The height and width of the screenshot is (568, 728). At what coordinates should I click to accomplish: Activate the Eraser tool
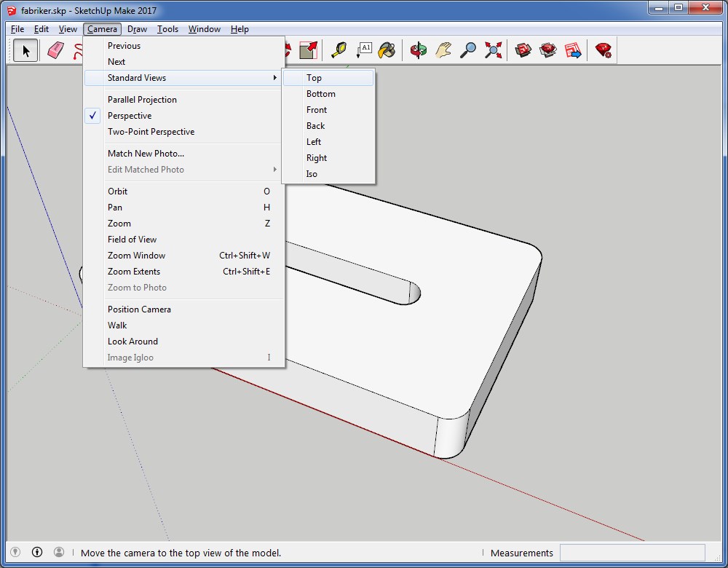[x=56, y=50]
